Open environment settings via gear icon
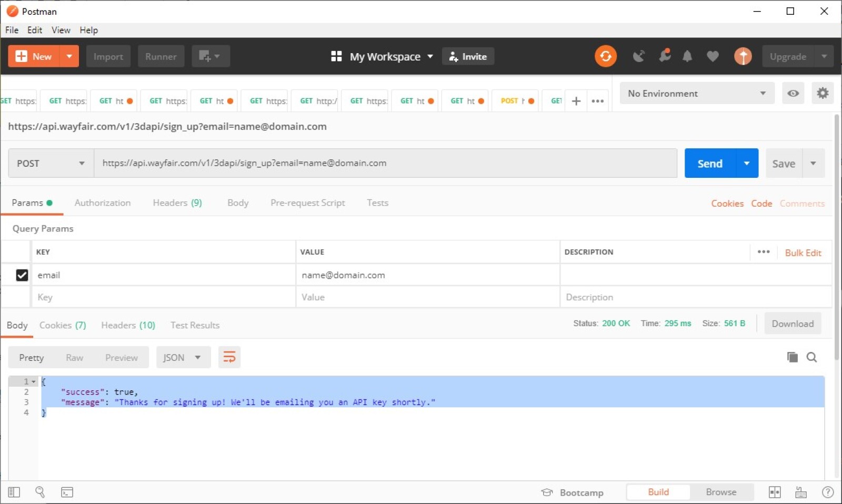This screenshot has width=842, height=504. (x=823, y=93)
